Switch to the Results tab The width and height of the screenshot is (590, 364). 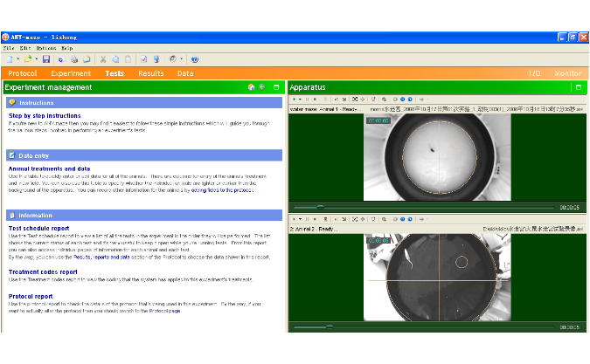click(150, 73)
